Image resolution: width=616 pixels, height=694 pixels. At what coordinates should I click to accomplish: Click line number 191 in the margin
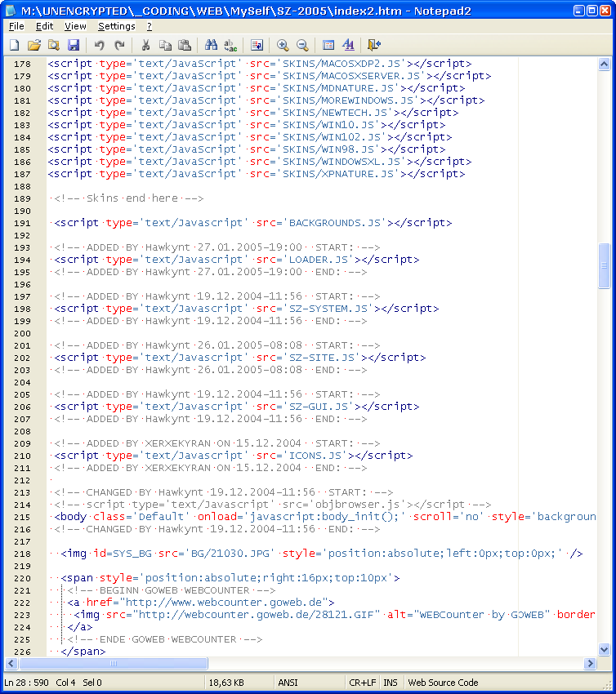tap(22, 224)
